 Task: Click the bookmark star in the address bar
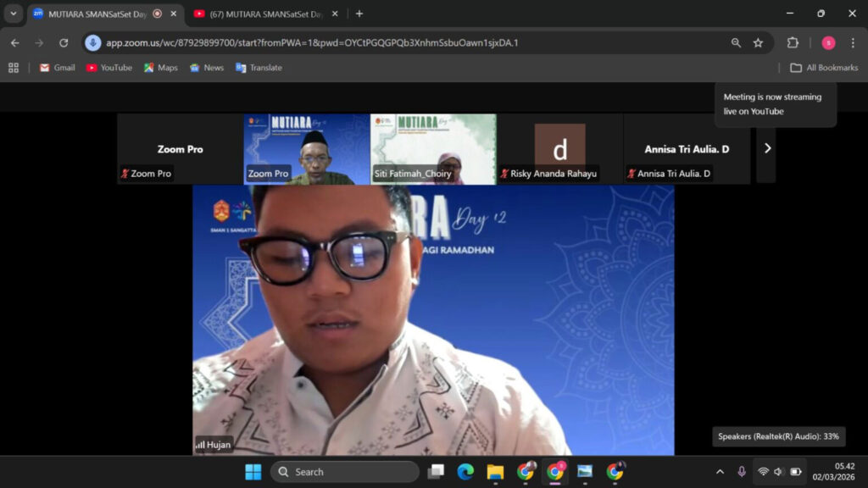[x=758, y=42]
